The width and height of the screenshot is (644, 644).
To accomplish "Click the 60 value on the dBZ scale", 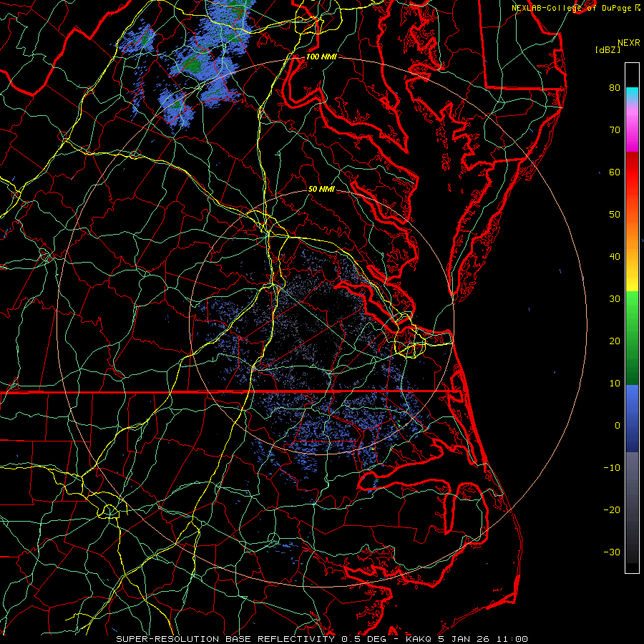I will (615, 172).
